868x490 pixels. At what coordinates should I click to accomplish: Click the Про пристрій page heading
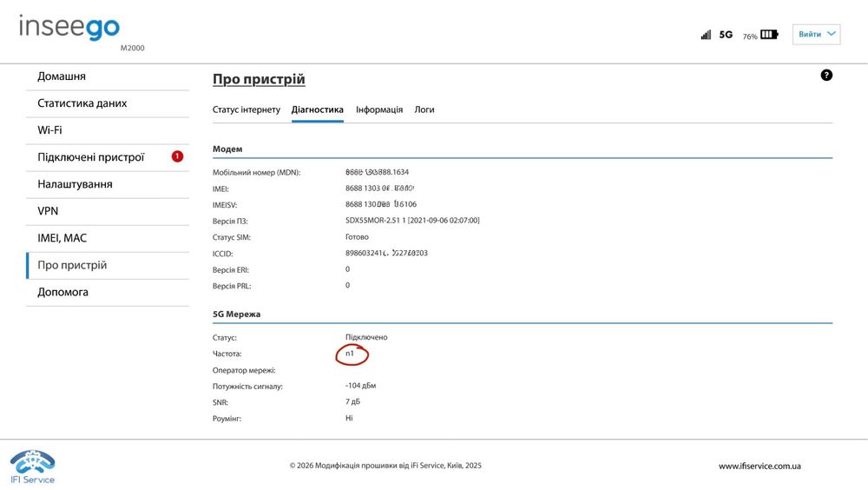tap(259, 79)
